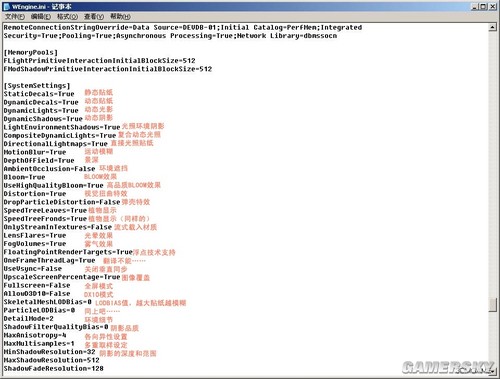Open the 格式(O) menu

[x=67, y=16]
